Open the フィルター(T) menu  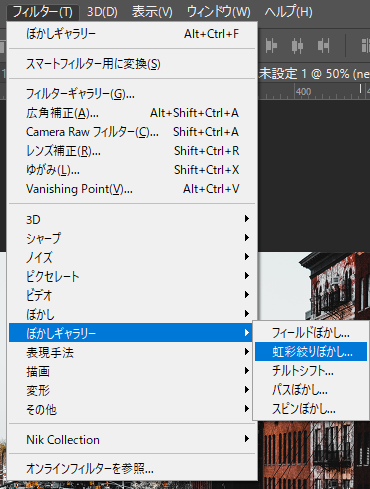pyautogui.click(x=42, y=12)
